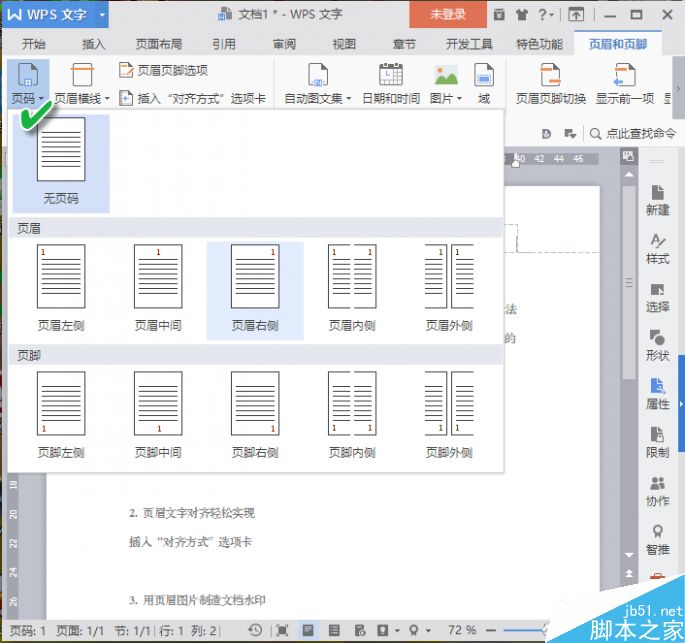Image resolution: width=685 pixels, height=643 pixels.
Task: Open 样式 in the side panel
Action: coord(657,249)
